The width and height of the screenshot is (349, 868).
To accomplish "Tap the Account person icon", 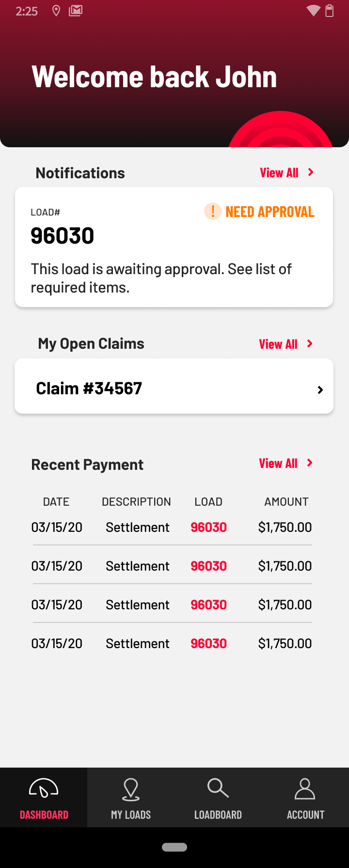I will point(305,789).
